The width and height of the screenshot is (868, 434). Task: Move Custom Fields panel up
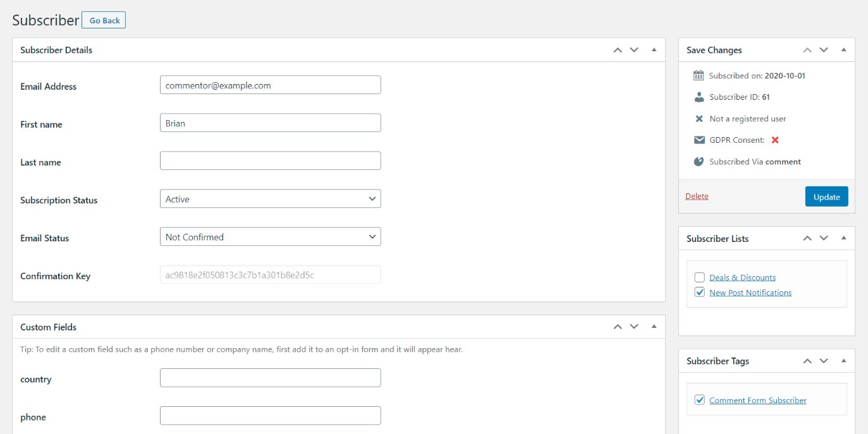coord(618,327)
